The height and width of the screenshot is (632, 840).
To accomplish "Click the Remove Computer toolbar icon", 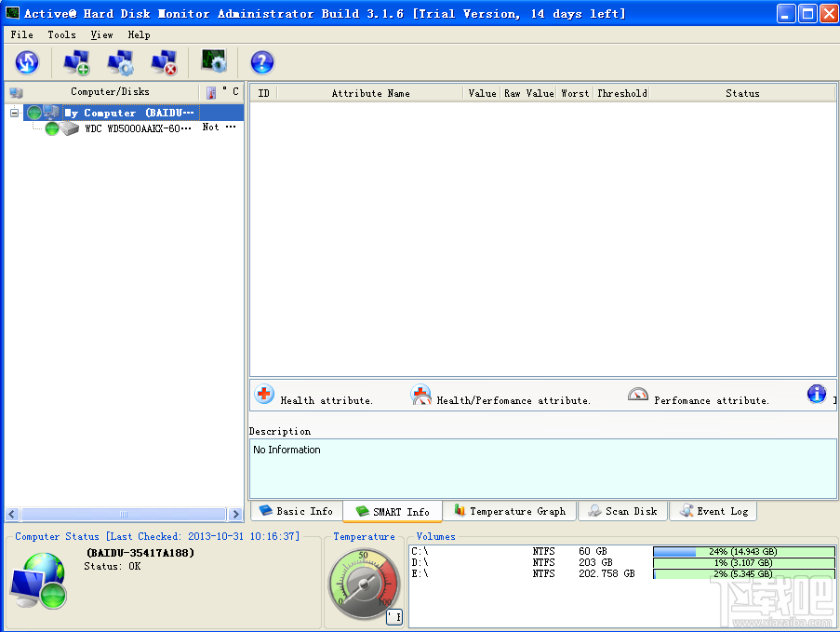I will 165,63.
